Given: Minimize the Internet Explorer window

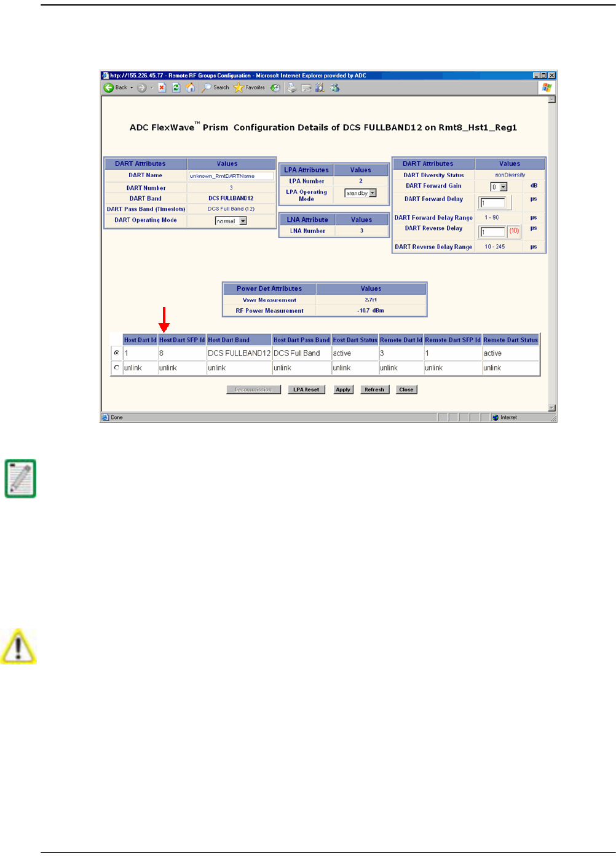Looking at the screenshot, I should click(535, 75).
